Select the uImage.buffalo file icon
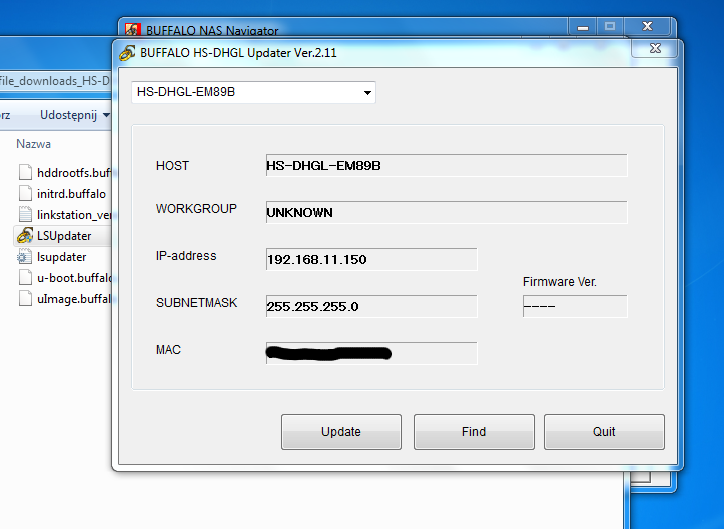 click(25, 299)
